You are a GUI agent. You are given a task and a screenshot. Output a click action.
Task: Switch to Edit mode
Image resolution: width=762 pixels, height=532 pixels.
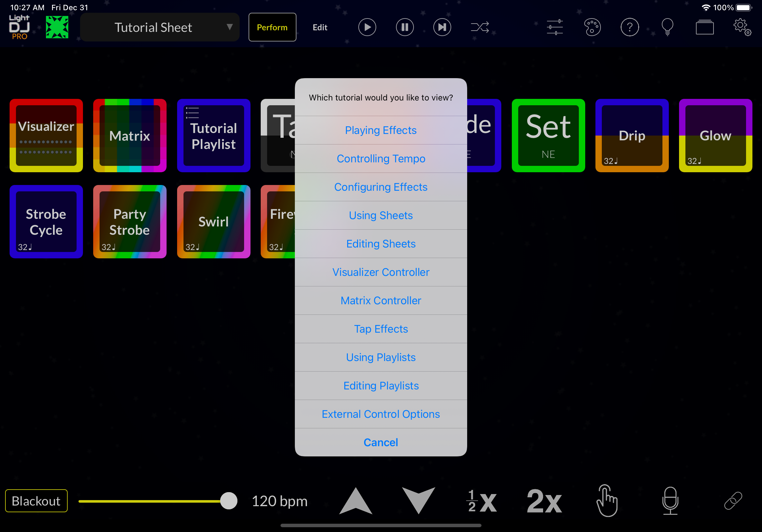tap(320, 27)
